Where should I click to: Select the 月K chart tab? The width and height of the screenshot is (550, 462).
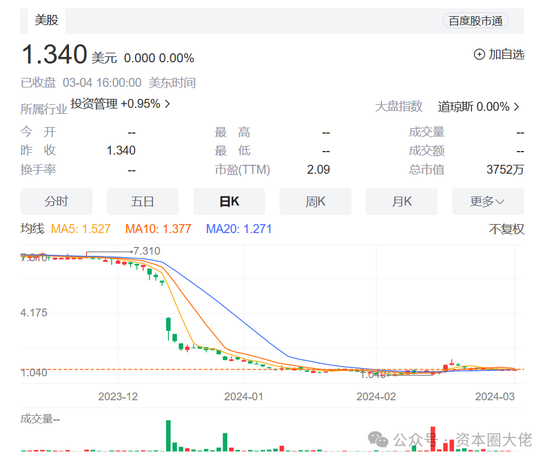pyautogui.click(x=402, y=201)
